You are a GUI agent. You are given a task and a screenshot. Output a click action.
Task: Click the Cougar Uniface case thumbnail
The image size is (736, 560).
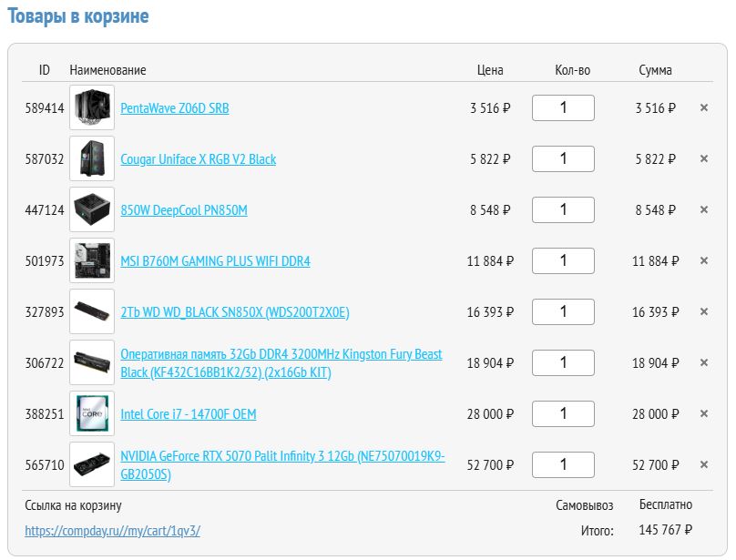click(x=92, y=158)
